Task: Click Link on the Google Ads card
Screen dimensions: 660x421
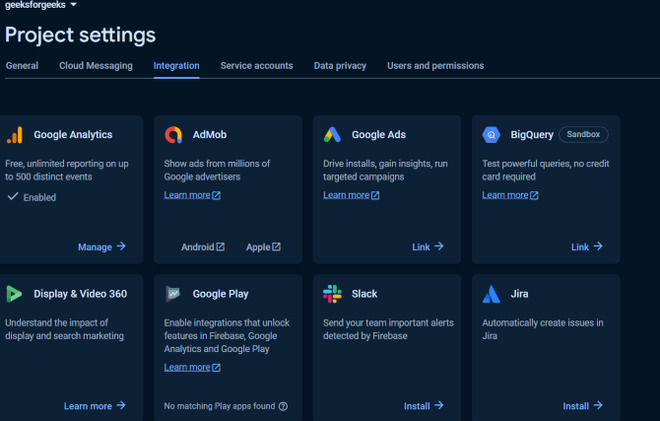Action: (x=428, y=247)
